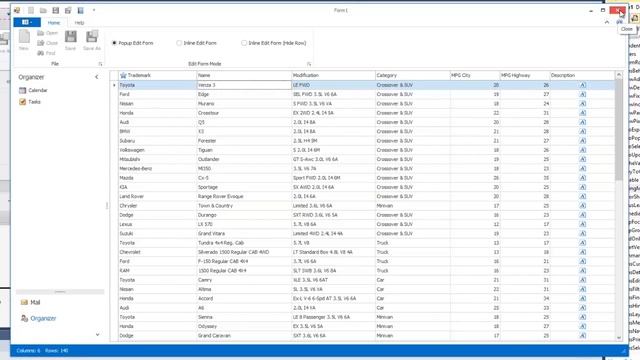The height and width of the screenshot is (360, 640).
Task: Collapse the Organizer navigation pane
Action: [x=97, y=77]
